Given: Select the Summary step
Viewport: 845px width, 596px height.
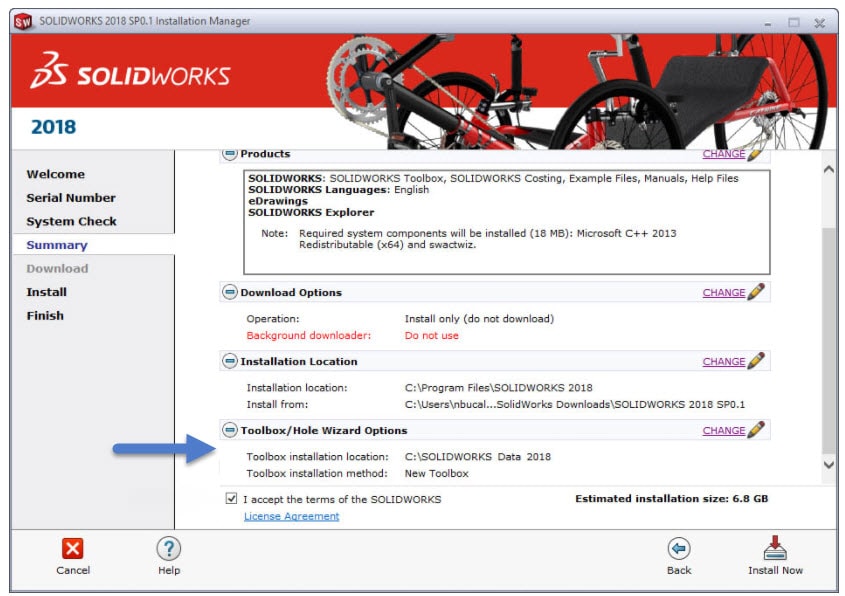Looking at the screenshot, I should click(x=57, y=245).
